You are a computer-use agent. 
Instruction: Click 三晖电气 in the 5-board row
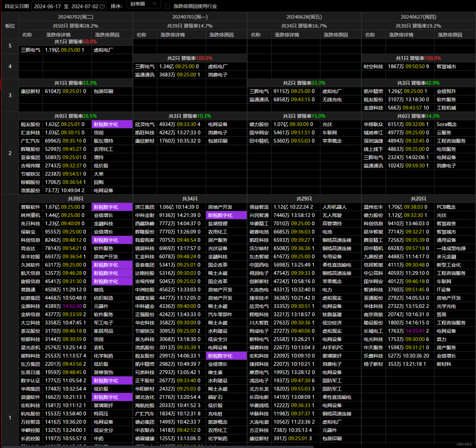pos(31,50)
